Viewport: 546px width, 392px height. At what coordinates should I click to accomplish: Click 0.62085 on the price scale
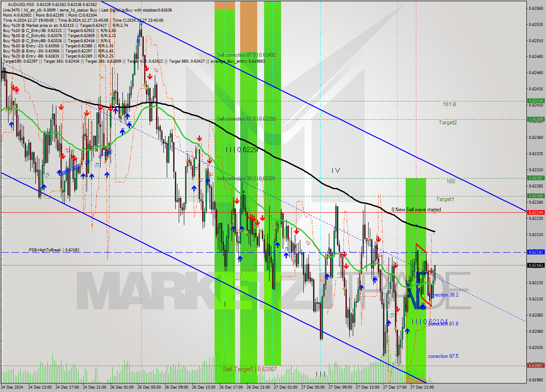point(536,315)
